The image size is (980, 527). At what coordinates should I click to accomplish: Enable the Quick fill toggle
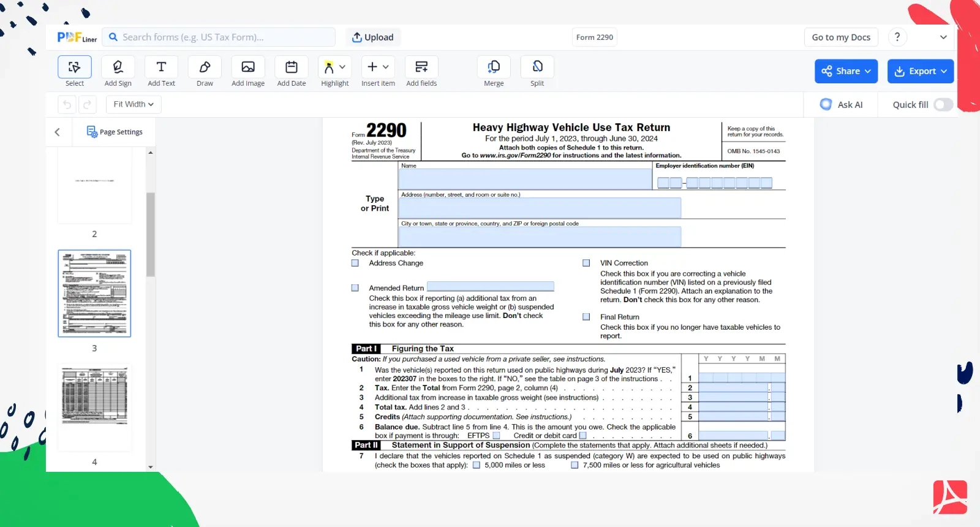pyautogui.click(x=943, y=105)
